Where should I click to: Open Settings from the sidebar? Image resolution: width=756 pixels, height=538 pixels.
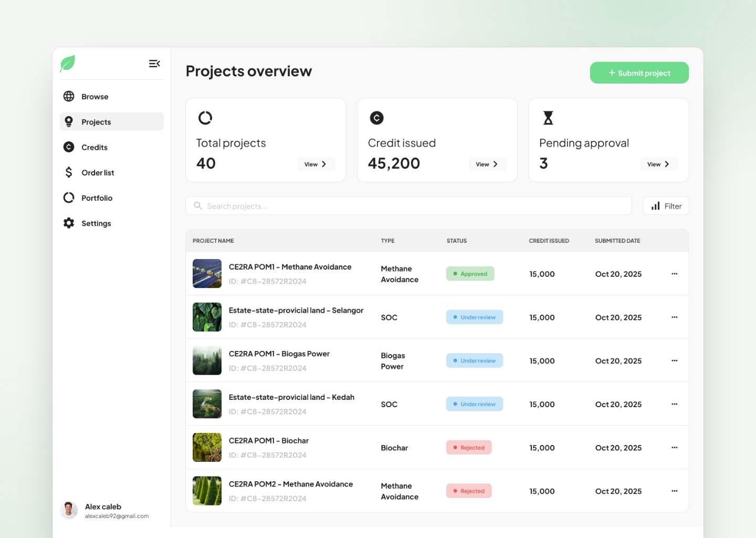click(x=112, y=223)
